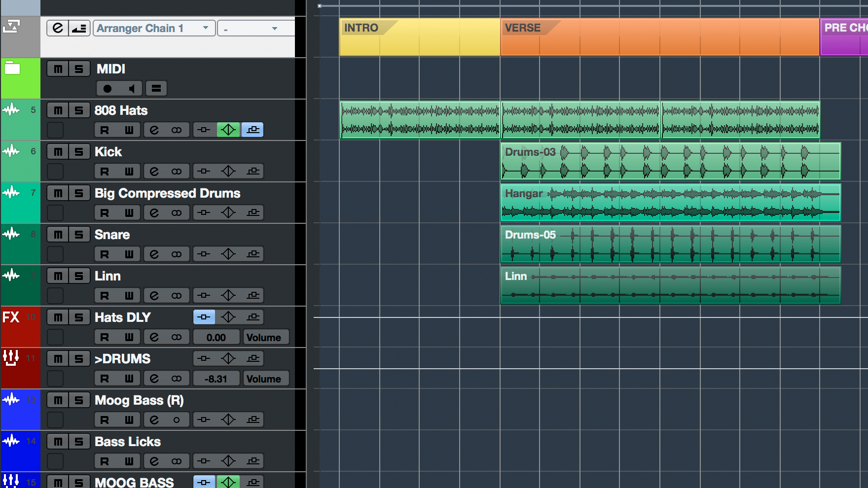Enable Write automation on Moog Bass (R)

[129, 420]
